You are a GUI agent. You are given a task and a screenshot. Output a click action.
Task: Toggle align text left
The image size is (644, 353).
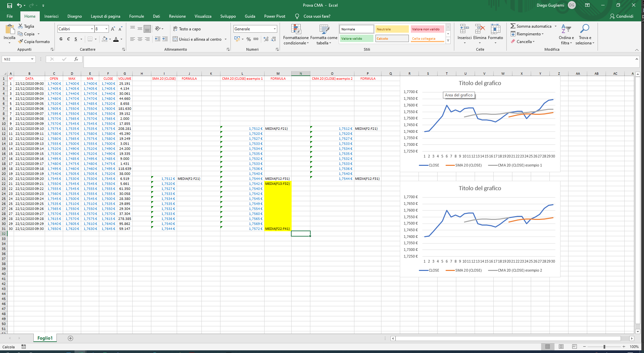click(x=132, y=39)
